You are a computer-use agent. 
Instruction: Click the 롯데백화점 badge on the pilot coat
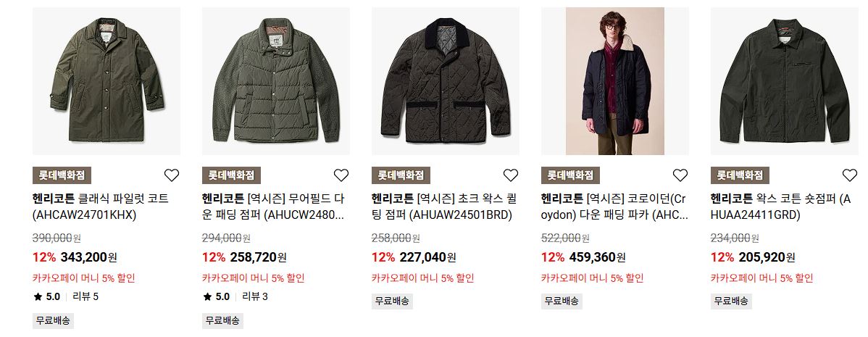(x=62, y=175)
